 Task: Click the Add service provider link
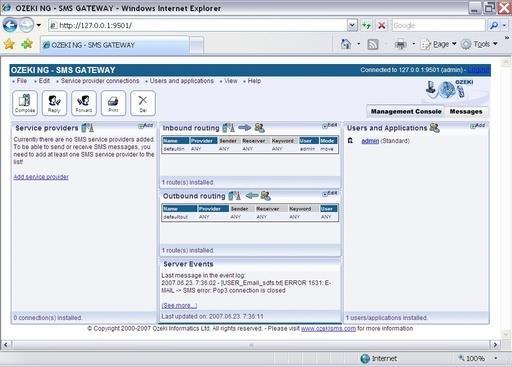41,177
